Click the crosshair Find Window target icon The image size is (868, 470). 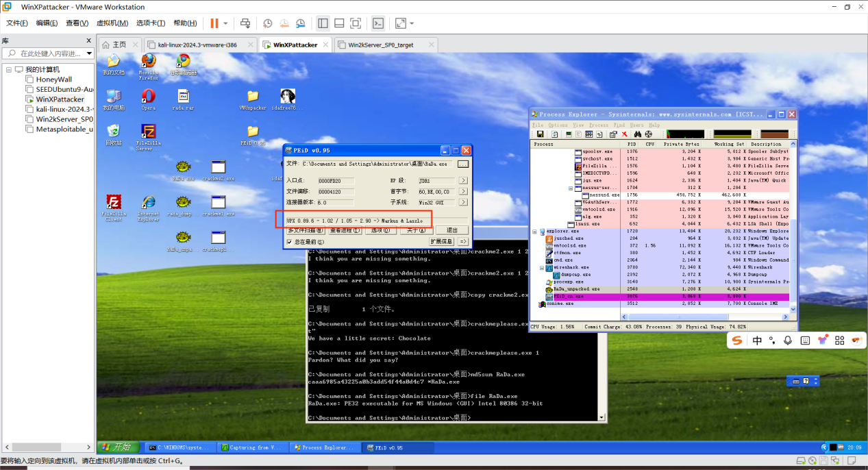click(648, 134)
